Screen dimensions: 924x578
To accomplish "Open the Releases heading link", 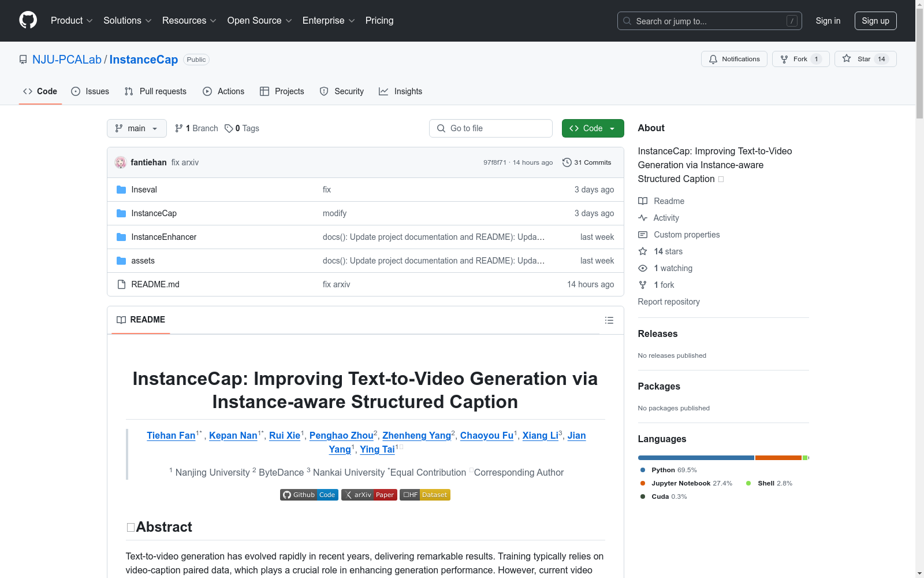I will [658, 334].
